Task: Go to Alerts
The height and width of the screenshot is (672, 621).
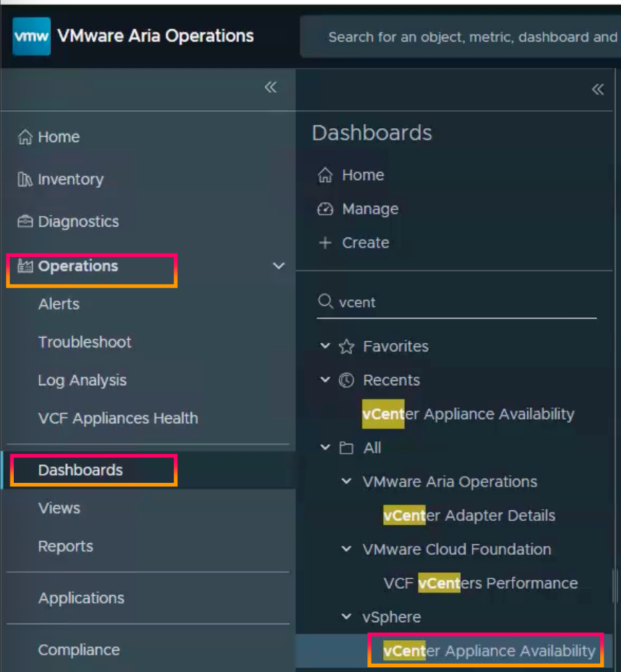Action: pyautogui.click(x=59, y=304)
